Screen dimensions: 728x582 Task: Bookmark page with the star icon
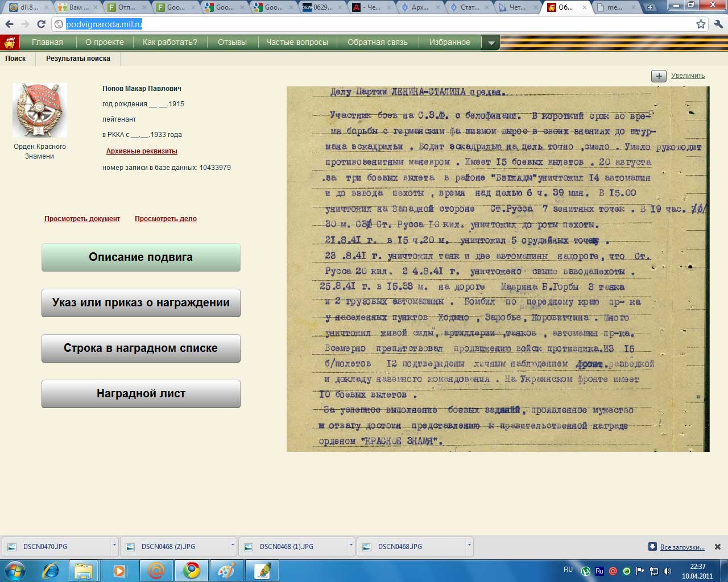[701, 24]
